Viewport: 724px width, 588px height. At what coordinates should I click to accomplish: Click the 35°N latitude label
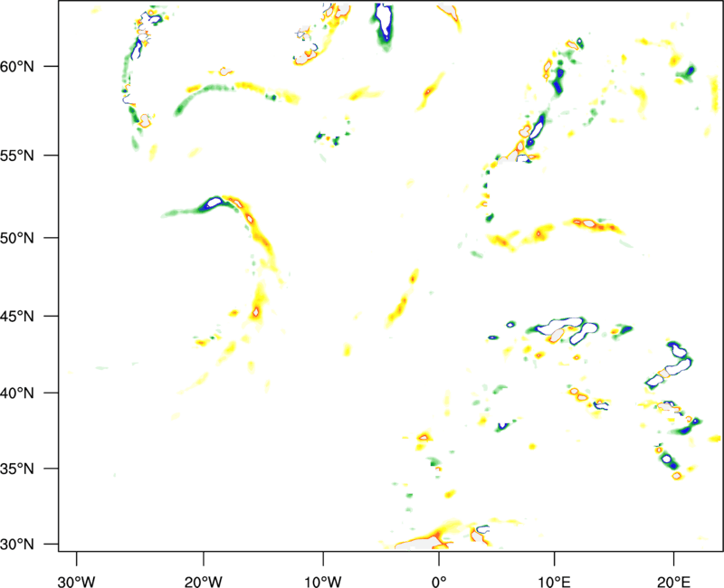tap(17, 469)
